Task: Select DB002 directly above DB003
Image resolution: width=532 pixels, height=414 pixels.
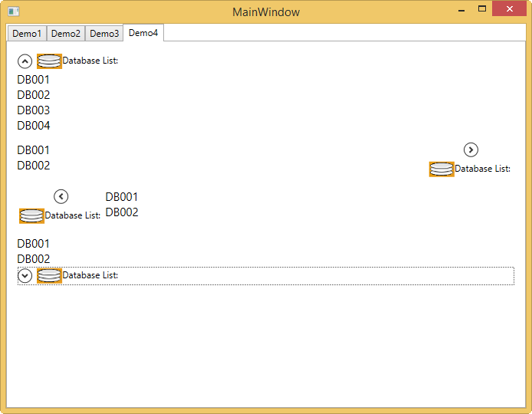Action: (x=34, y=95)
